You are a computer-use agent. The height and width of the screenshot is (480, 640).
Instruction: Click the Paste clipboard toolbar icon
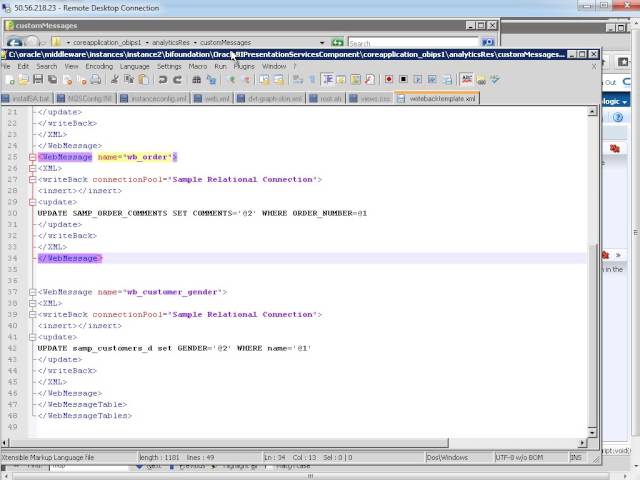[x=143, y=80]
